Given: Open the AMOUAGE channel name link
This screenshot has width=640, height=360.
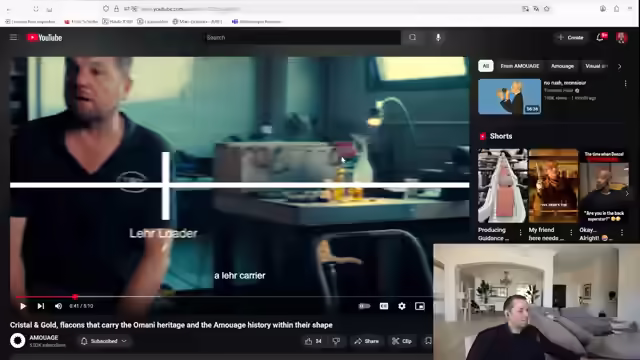Looking at the screenshot, I should coord(44,338).
